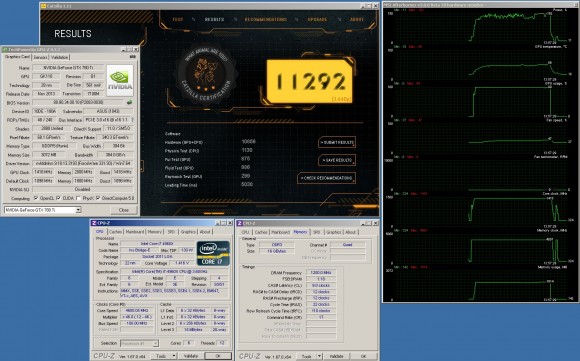The image size is (580, 361).
Task: Select Memory tab in CPU-Z CPU window
Action: tap(155, 232)
